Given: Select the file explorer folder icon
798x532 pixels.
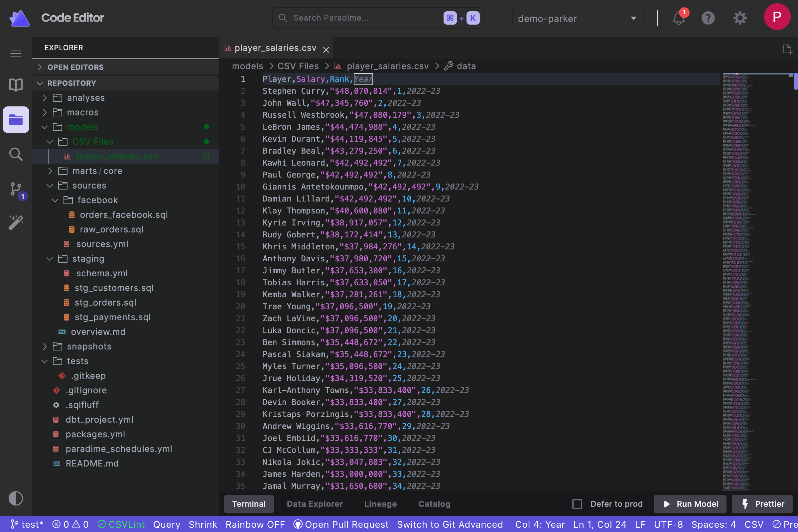Looking at the screenshot, I should 16,119.
